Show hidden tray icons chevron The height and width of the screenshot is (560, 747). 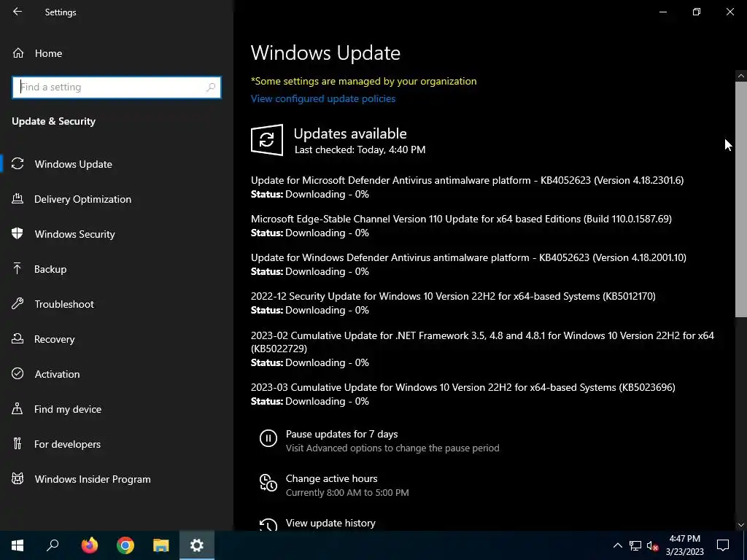[x=617, y=545]
